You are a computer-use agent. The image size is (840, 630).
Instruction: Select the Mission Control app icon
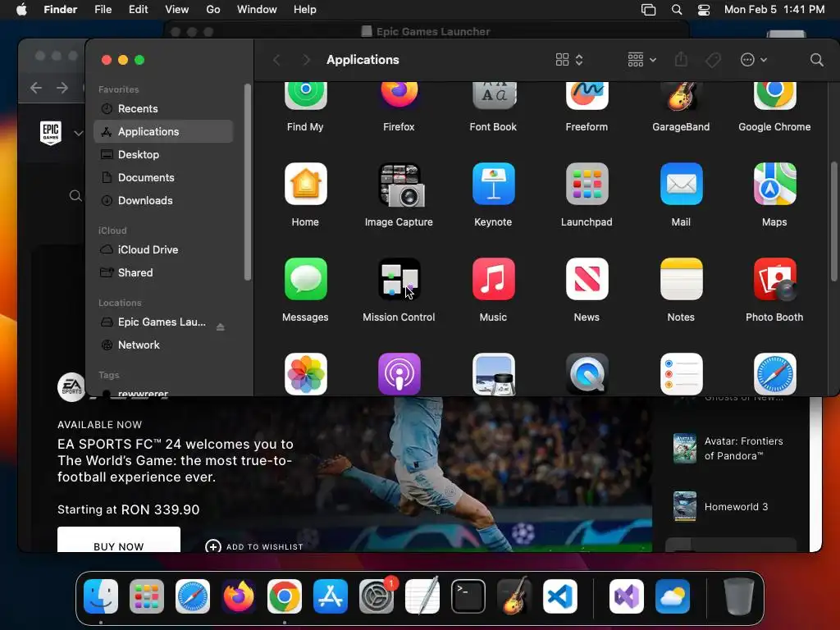pyautogui.click(x=399, y=279)
